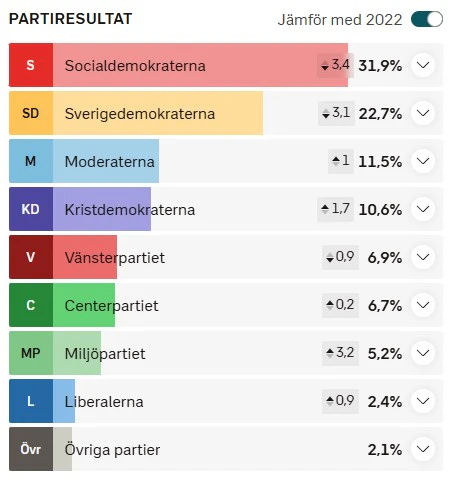Screen dimensions: 455x480
Task: Expand the Socialdemokraterna row chevron
Action: [423, 65]
